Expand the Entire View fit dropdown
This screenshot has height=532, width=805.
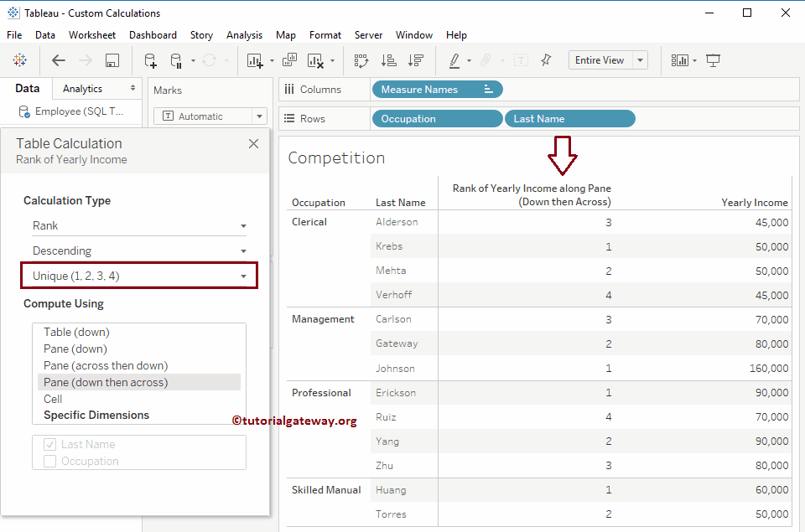pyautogui.click(x=640, y=60)
